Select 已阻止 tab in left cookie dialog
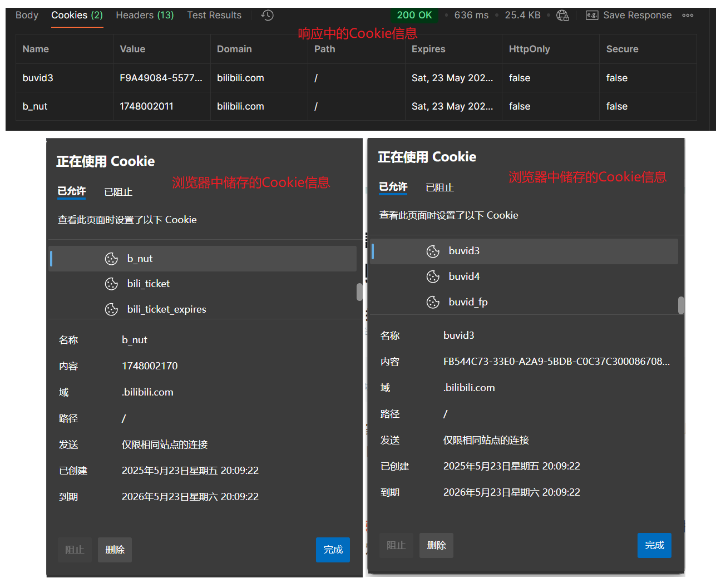This screenshot has width=726, height=588. pyautogui.click(x=118, y=192)
